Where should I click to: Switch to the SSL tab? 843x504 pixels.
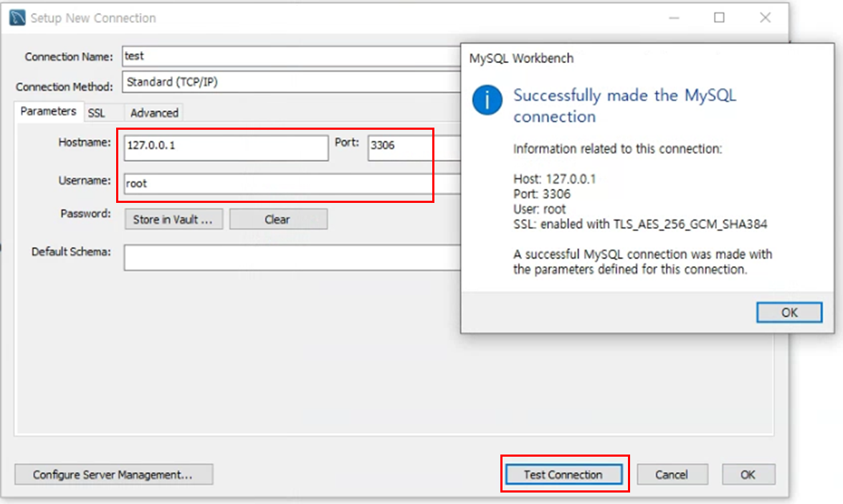pos(97,113)
